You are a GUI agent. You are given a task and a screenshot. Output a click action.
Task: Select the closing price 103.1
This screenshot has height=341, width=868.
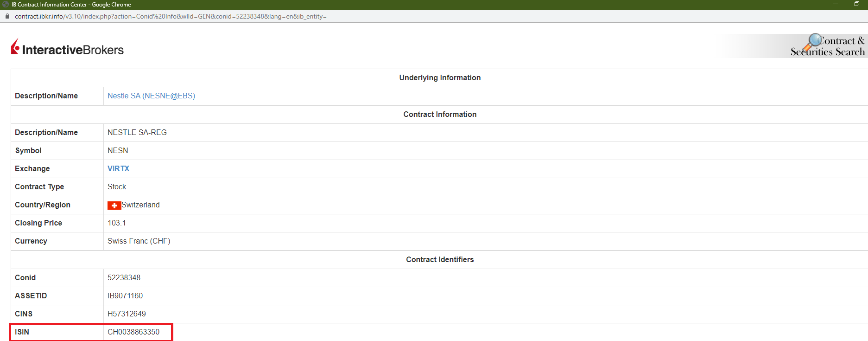pos(117,223)
